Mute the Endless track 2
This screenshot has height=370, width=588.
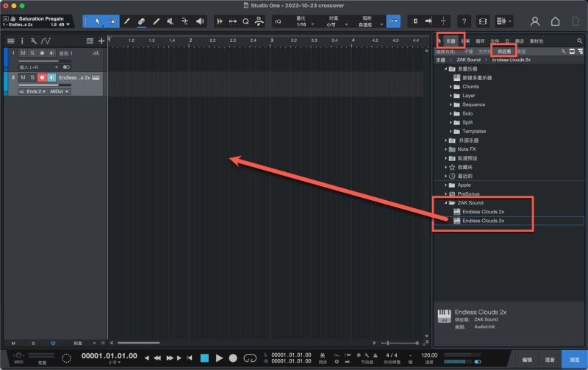(23, 77)
